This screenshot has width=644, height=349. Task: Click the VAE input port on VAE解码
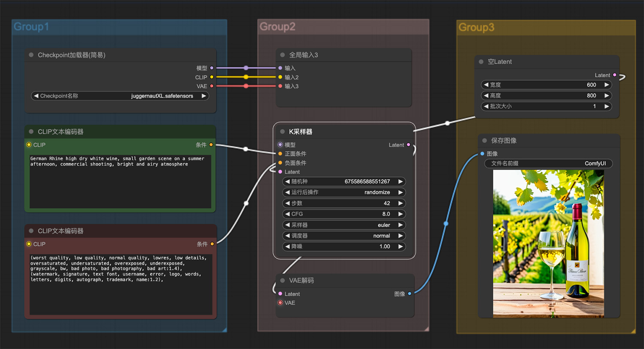[x=280, y=303]
